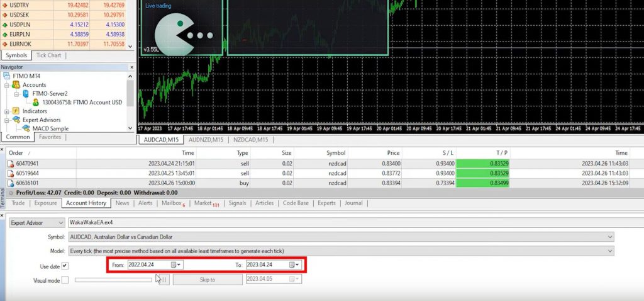This screenshot has width=644, height=301.
Task: Enable the Visual mode checkbox
Action: coord(65,280)
